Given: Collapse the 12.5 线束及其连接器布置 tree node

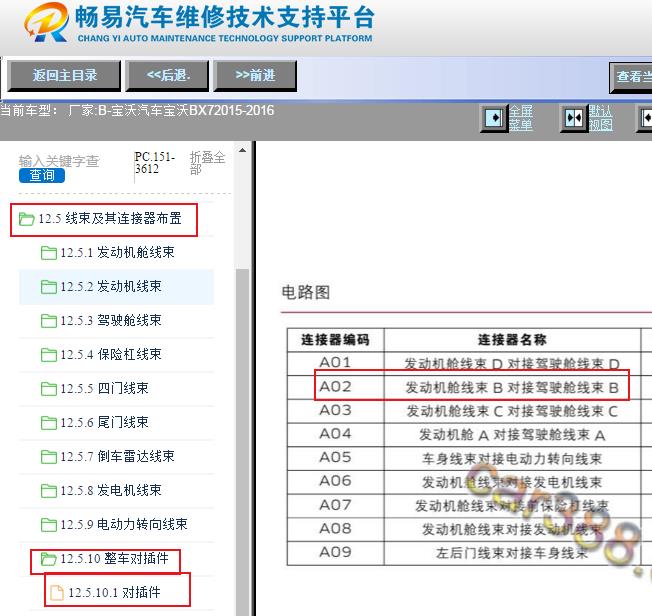Looking at the screenshot, I should (110, 219).
